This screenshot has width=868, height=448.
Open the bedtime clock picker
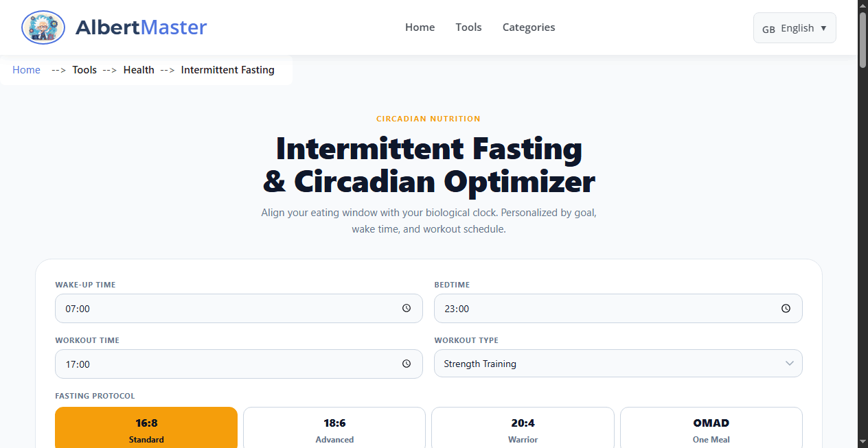pos(786,308)
